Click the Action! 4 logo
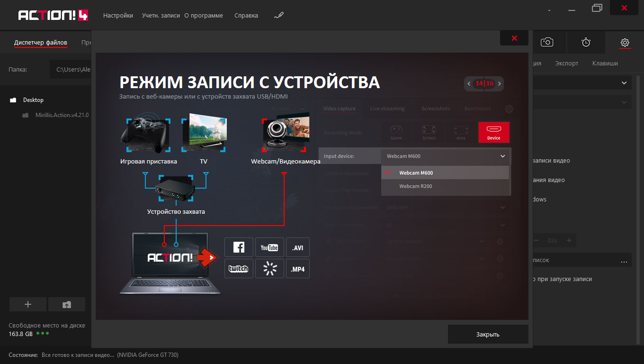Viewport: 644px width, 364px height. point(53,15)
